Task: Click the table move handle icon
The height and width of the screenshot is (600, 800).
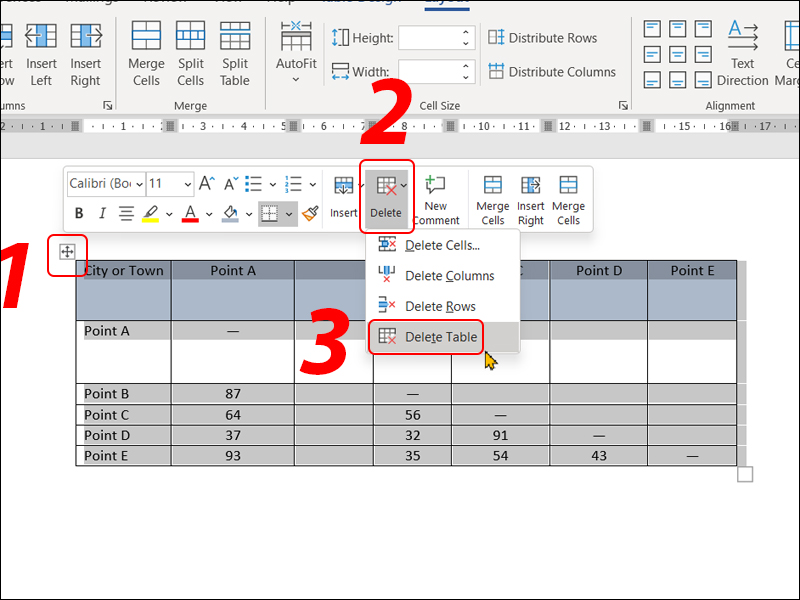Action: tap(67, 252)
